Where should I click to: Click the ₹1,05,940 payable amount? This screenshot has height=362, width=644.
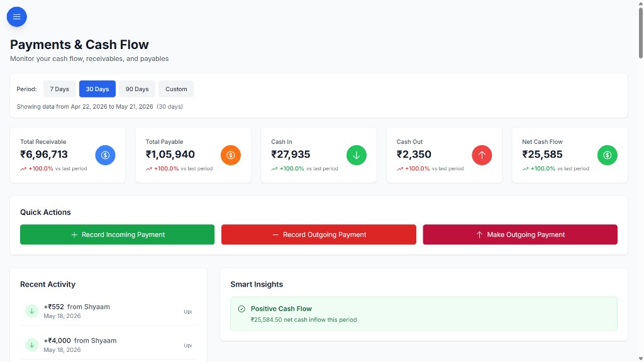[170, 155]
